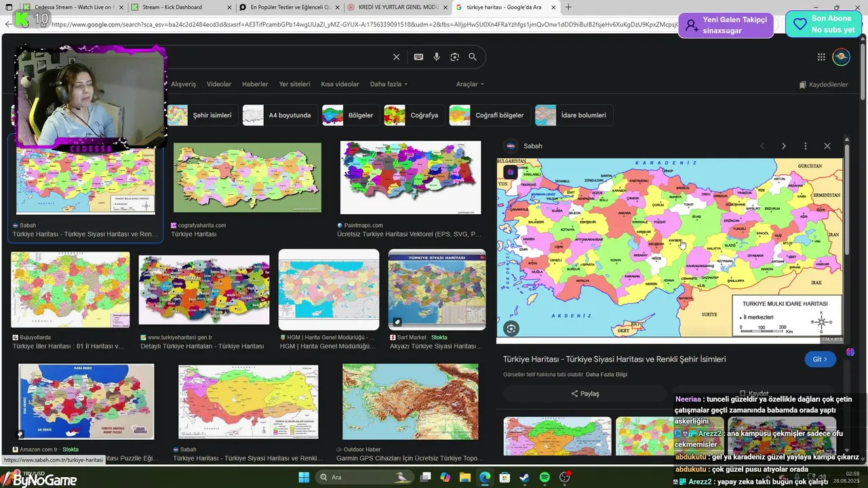Open the turkiyeharitasi.gen.tr detailed map thumbnail

click(204, 289)
